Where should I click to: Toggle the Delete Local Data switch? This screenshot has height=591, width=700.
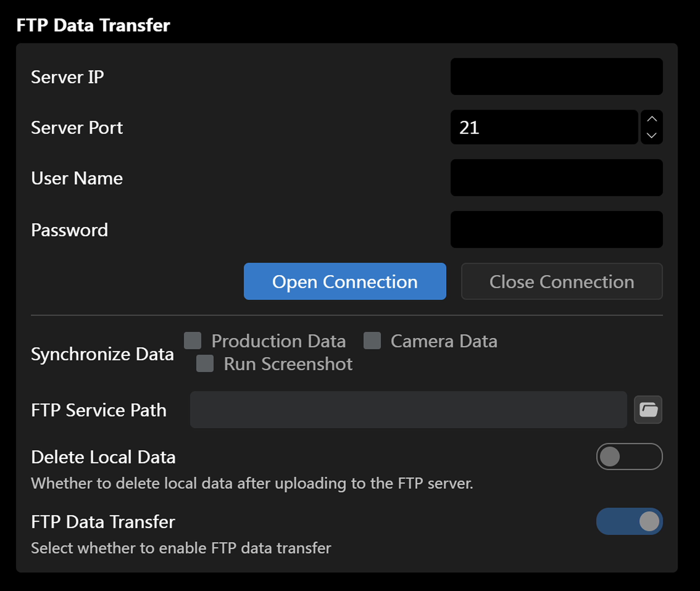629,456
